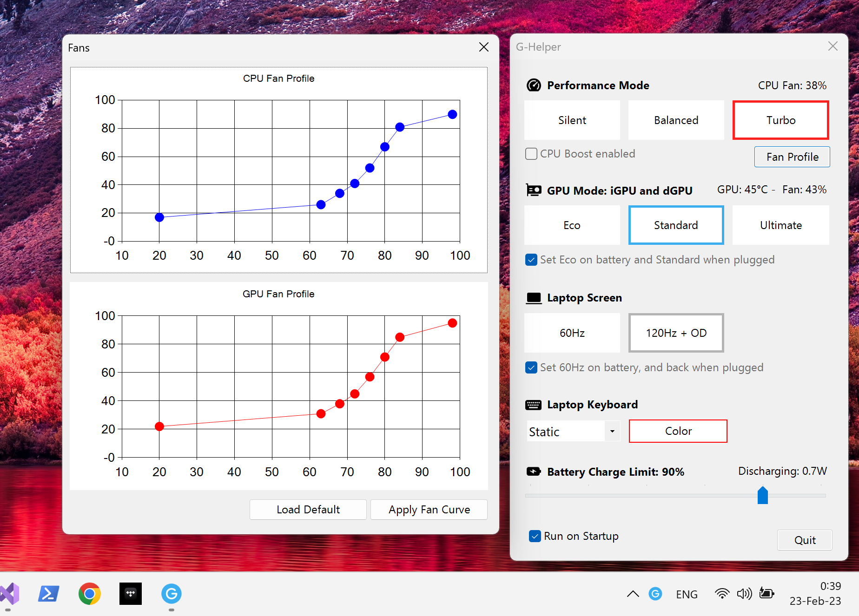Show hidden icons tray chevron
Screen dimensions: 859x616
coord(633,594)
